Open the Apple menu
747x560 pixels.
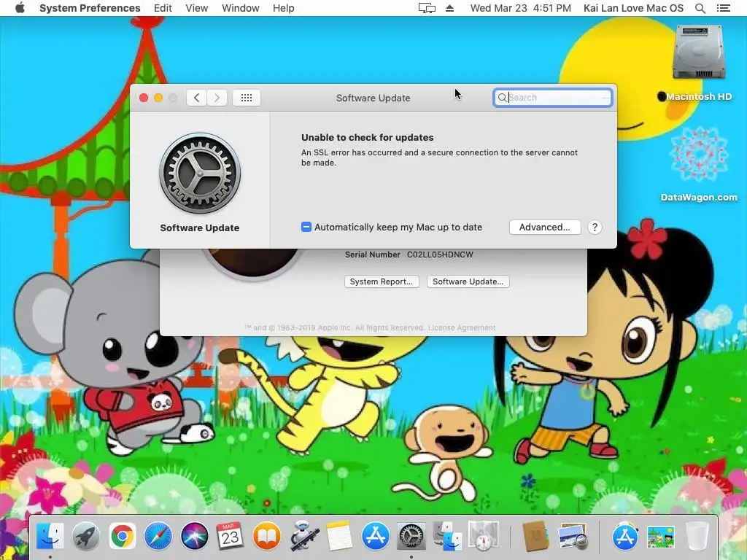[x=20, y=8]
